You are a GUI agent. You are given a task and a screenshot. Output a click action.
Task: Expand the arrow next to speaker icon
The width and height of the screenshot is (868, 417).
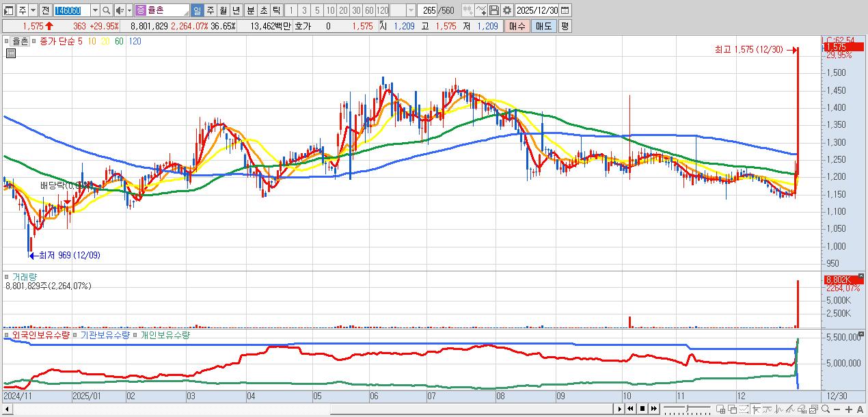coord(128,10)
